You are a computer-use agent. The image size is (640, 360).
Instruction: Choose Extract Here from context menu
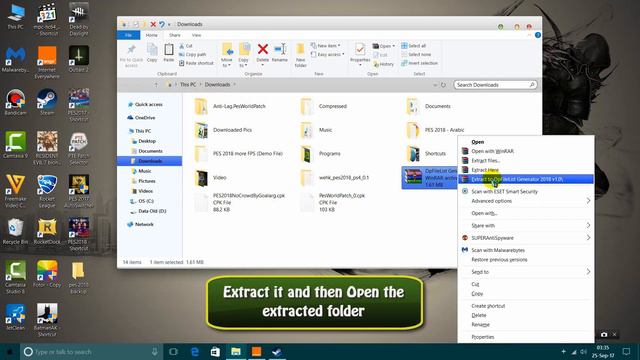[526, 170]
